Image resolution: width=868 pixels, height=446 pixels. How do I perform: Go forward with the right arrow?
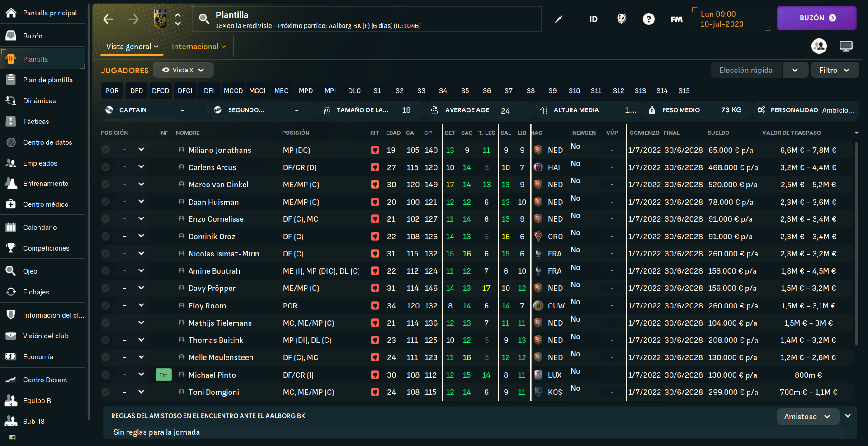[x=133, y=19]
